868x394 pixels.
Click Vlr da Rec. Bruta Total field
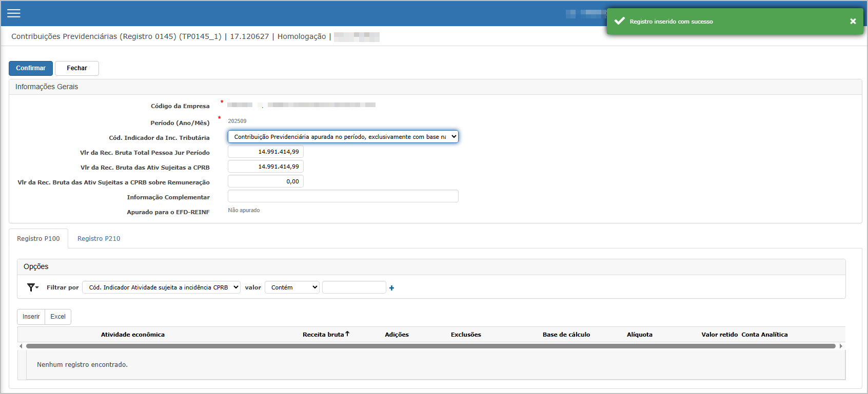(x=266, y=152)
